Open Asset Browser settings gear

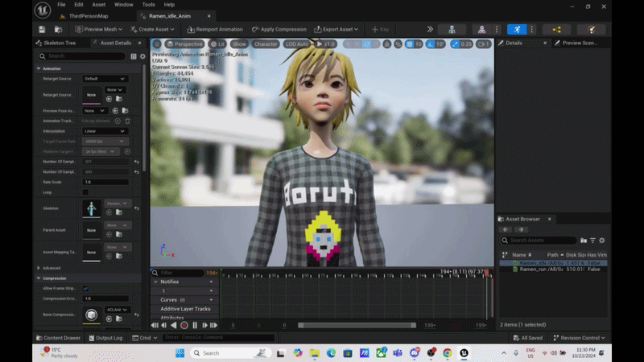coord(601,241)
